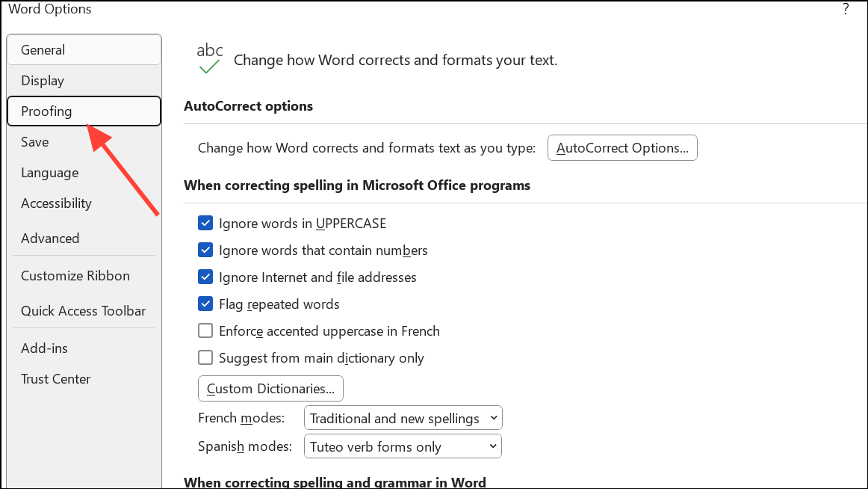This screenshot has height=489, width=868.
Task: Disable Ignore words in UPPERCASE
Action: coord(205,223)
